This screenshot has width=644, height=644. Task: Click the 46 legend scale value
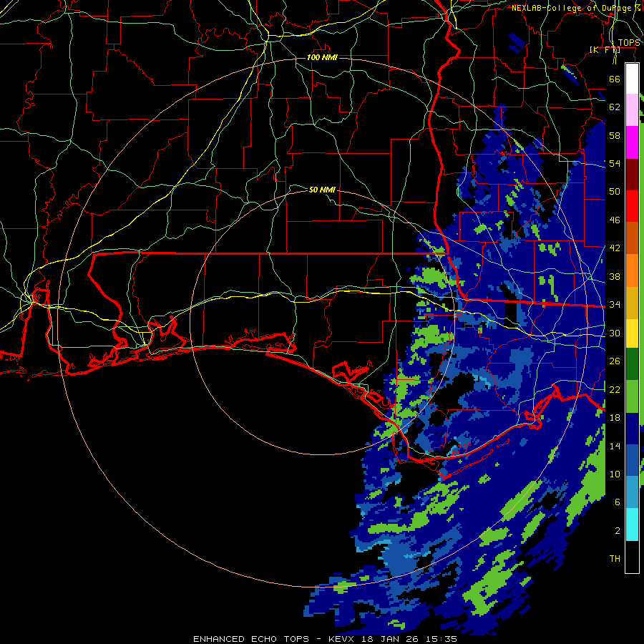point(615,220)
